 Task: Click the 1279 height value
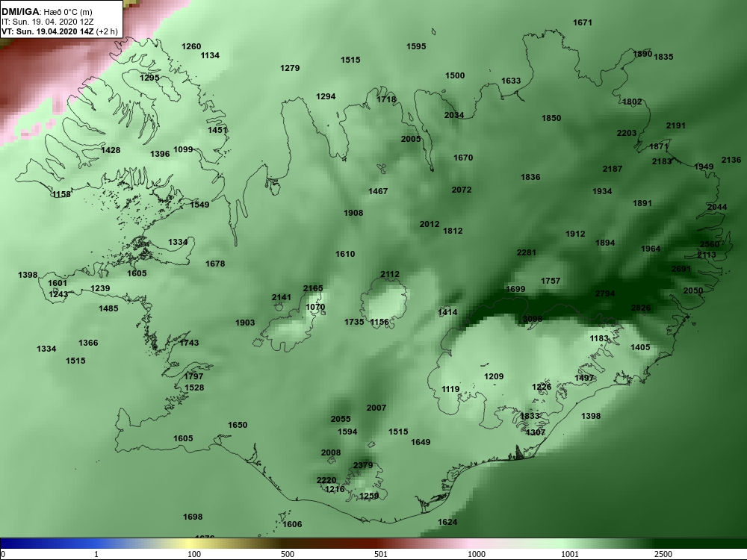[x=290, y=68]
